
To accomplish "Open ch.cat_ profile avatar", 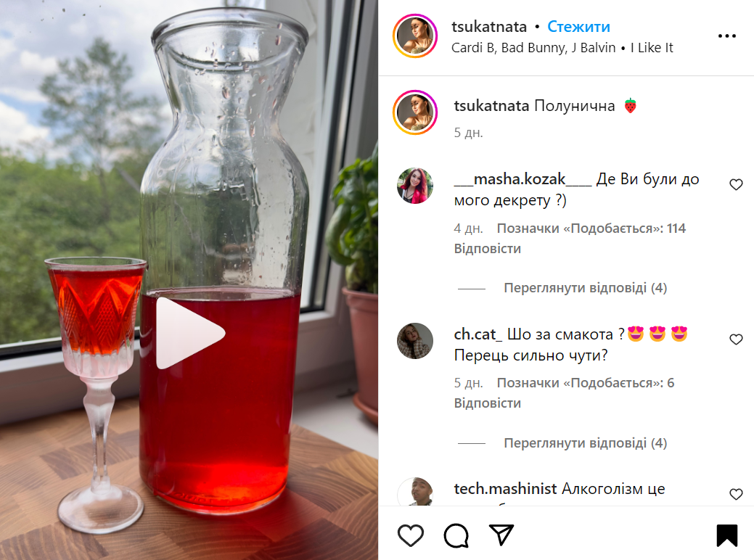I will (x=415, y=341).
